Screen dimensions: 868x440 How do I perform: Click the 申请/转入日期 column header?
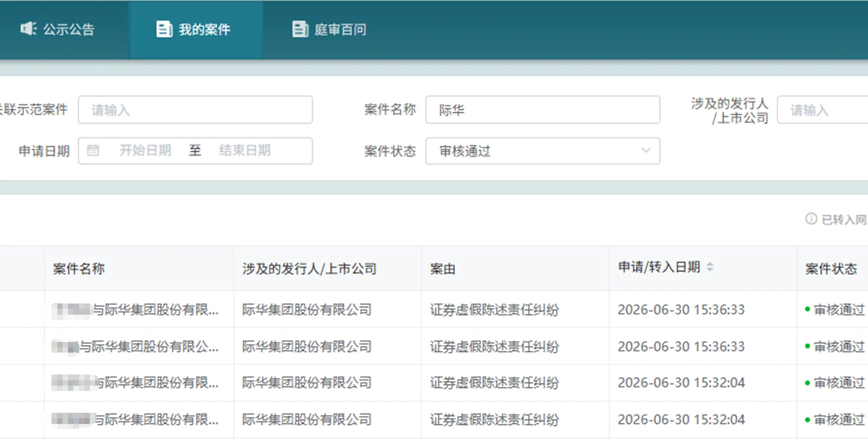pos(659,267)
